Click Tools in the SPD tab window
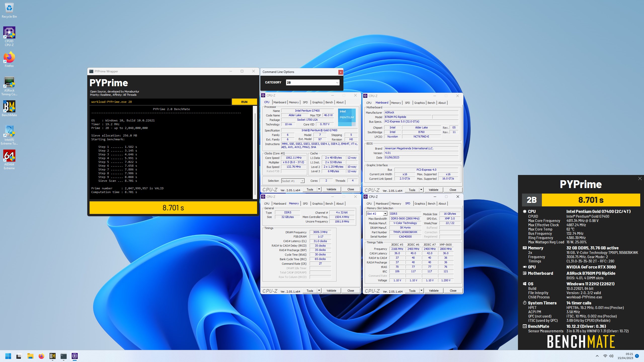The image size is (644, 362). click(x=412, y=291)
